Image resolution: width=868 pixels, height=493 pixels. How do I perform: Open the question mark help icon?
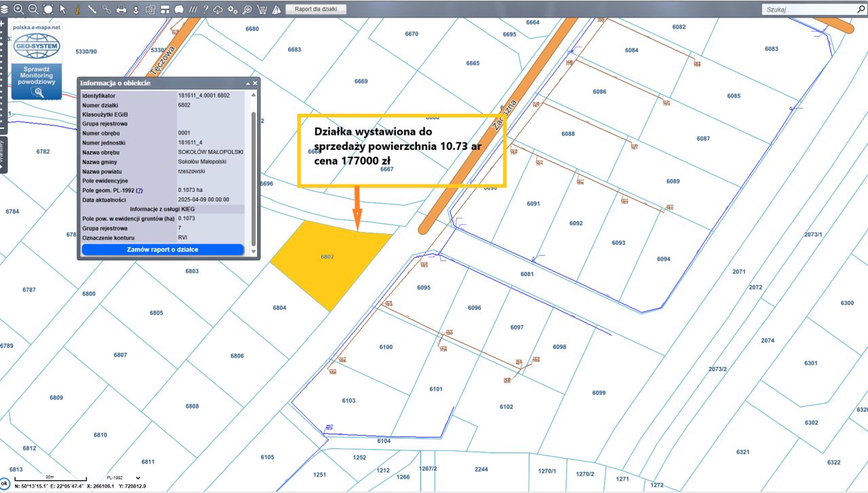pos(205,9)
